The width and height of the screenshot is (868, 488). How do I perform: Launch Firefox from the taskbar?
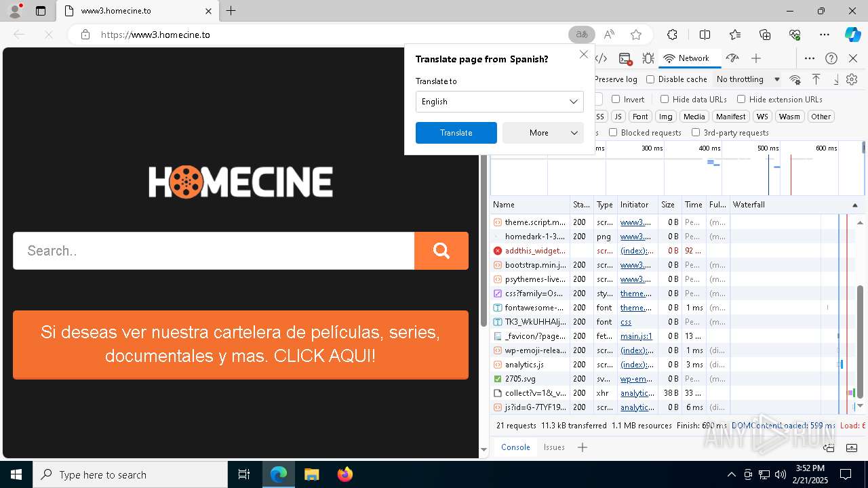click(x=344, y=474)
